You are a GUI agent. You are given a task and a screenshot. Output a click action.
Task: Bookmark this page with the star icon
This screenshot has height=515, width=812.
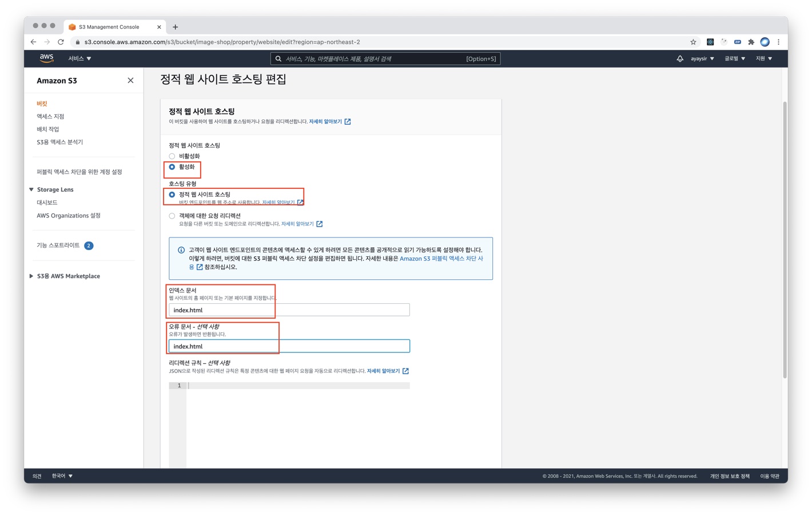(x=693, y=42)
